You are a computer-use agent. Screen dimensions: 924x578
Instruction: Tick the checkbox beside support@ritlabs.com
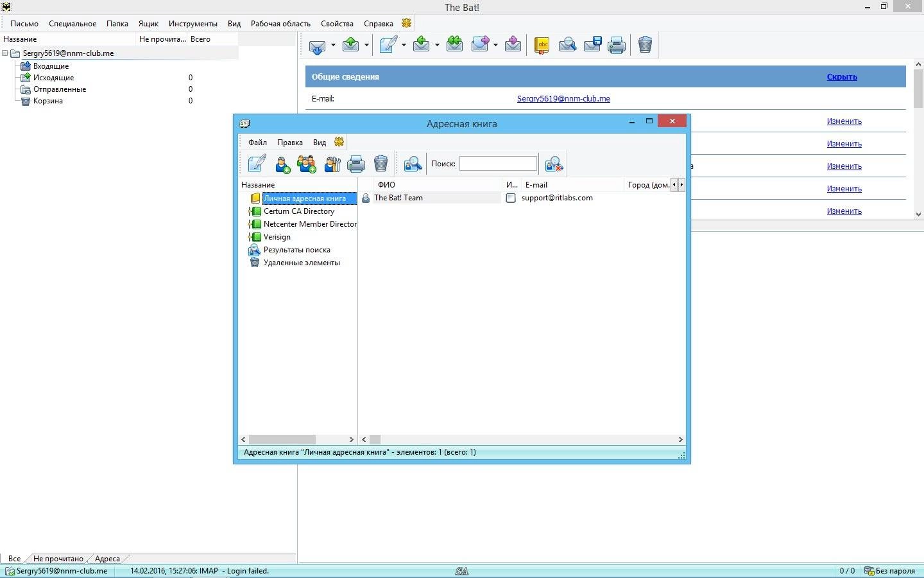[x=511, y=198]
